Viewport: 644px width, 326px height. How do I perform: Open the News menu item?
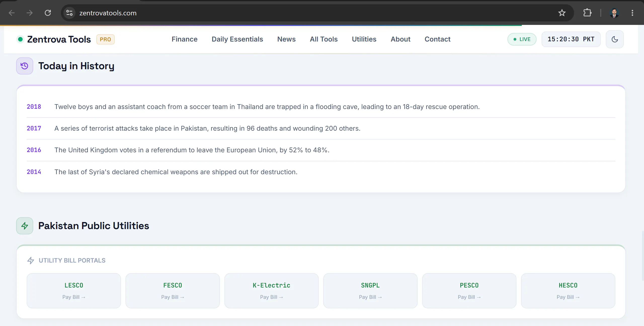click(286, 39)
